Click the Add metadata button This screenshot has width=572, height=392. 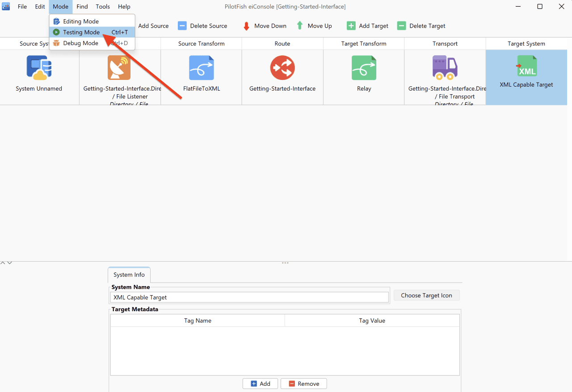260,384
